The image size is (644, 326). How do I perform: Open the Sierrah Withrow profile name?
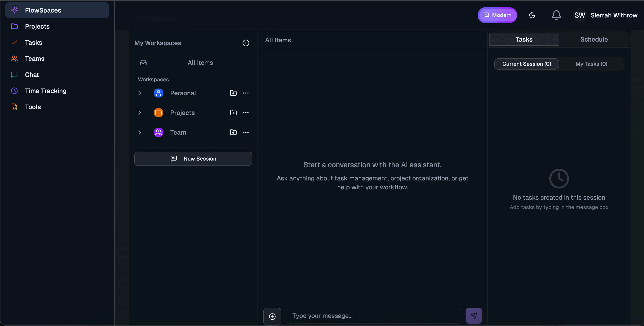tap(614, 15)
